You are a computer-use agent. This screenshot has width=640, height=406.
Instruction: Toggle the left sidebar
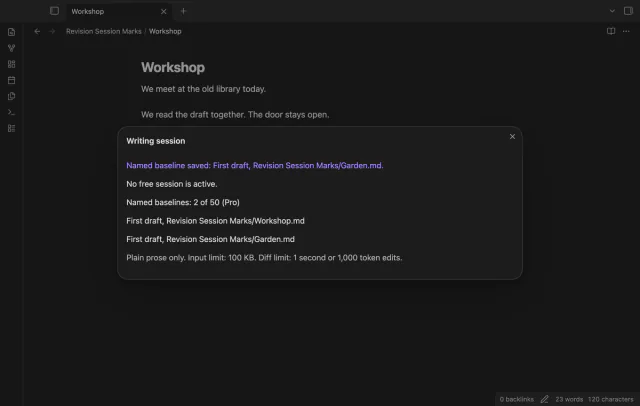[x=54, y=11]
